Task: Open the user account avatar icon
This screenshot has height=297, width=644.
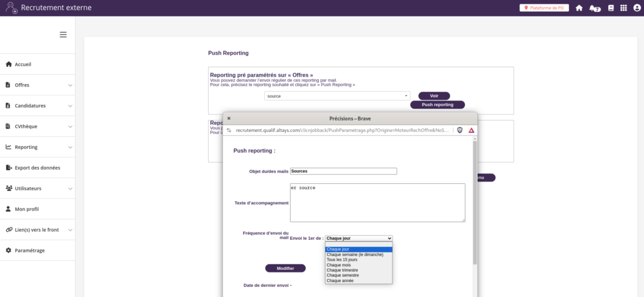Action: (636, 8)
